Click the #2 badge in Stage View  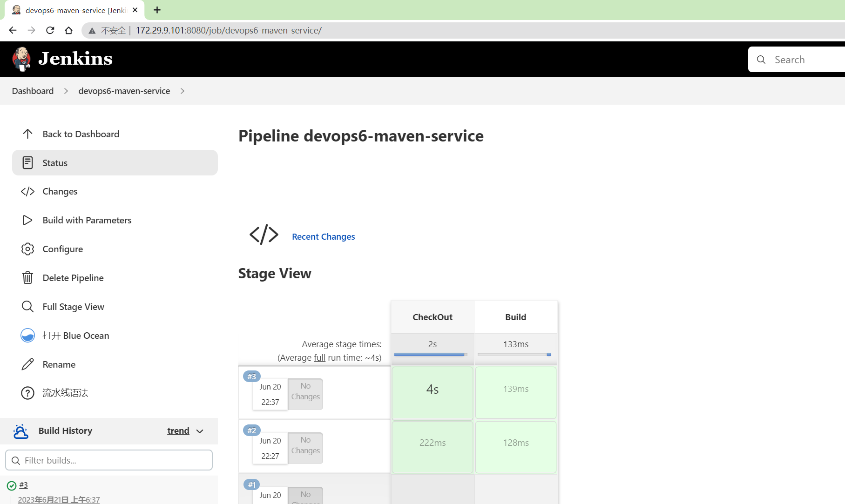[252, 430]
